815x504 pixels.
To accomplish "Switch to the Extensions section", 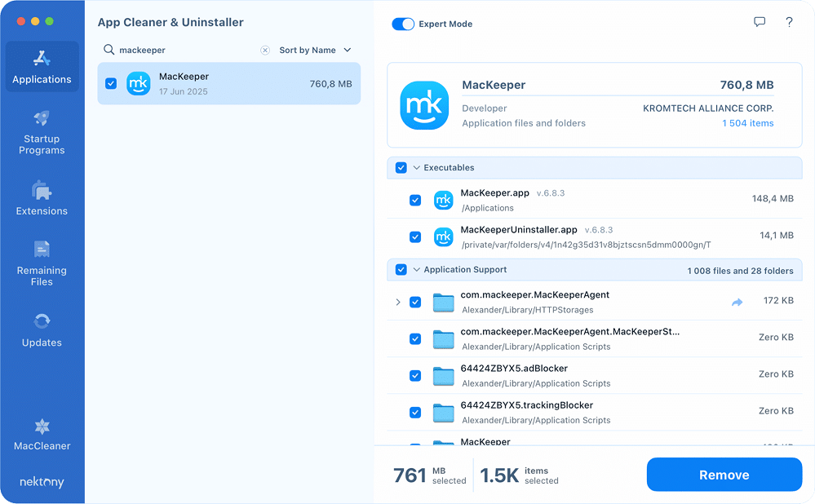I will point(42,198).
